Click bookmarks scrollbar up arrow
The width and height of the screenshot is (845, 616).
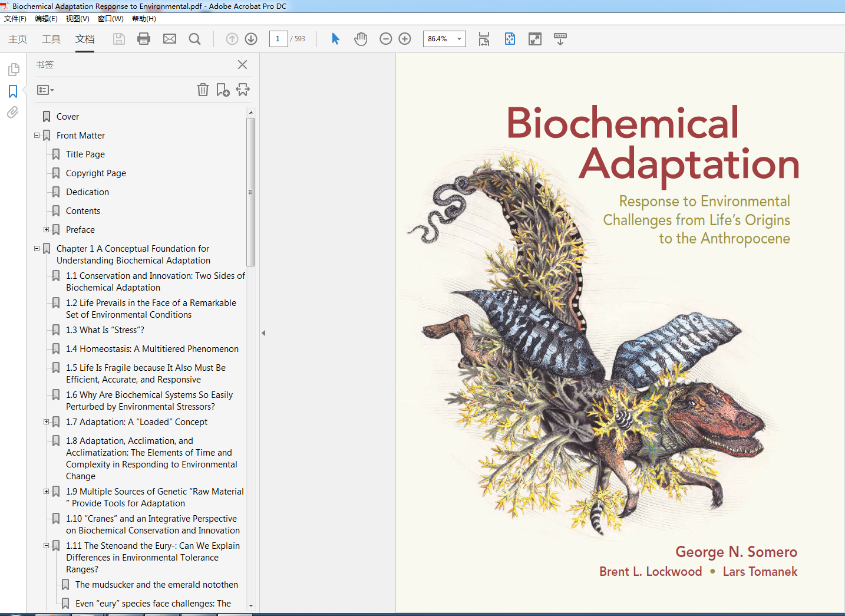[x=251, y=112]
